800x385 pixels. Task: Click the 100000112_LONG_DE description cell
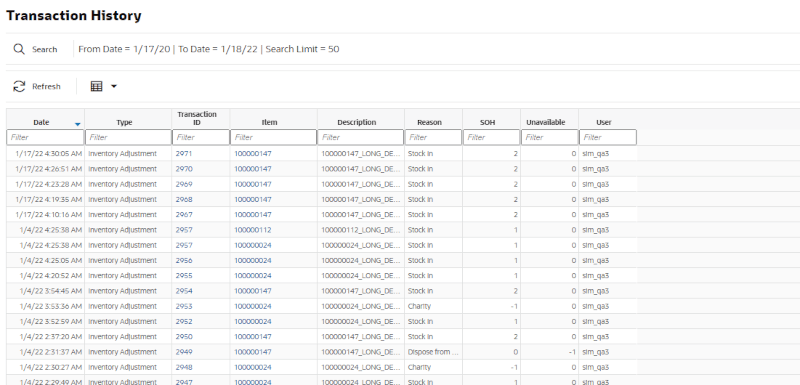(361, 230)
